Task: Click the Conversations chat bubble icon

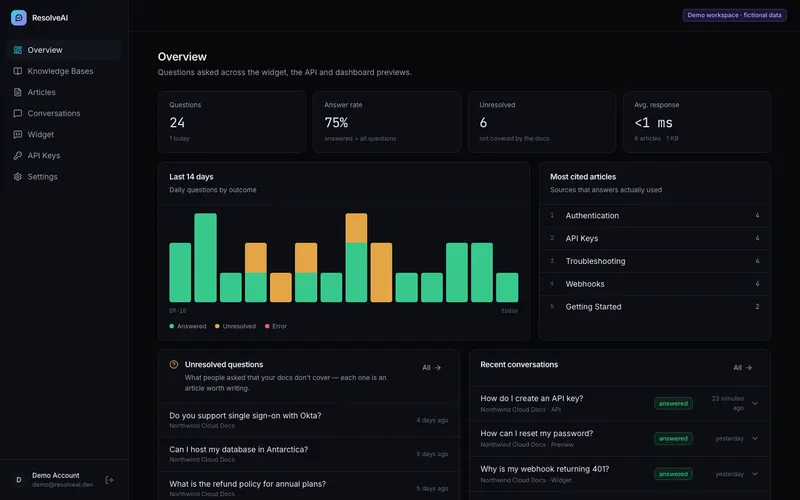Action: coord(18,113)
